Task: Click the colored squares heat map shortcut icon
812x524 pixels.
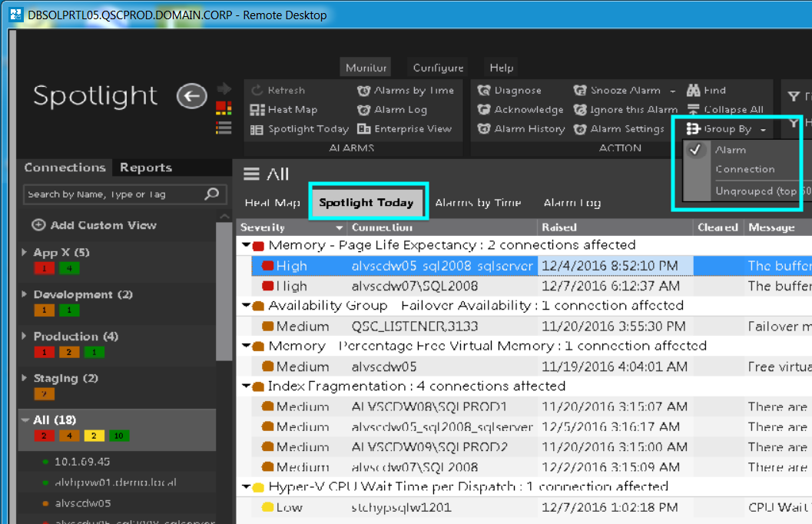Action: [224, 108]
